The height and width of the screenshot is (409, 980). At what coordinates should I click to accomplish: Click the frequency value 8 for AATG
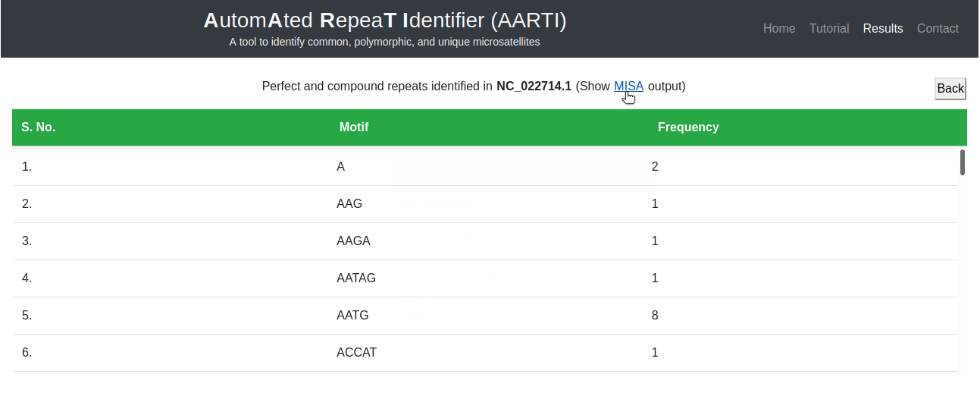pos(655,316)
